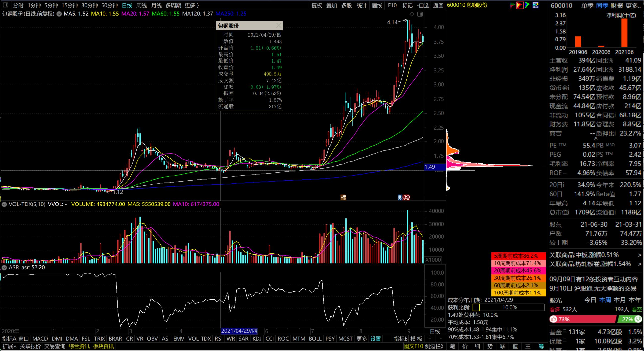This screenshot has width=644, height=351.
Task: Switch sentiment view to 今日
Action: [x=590, y=300]
